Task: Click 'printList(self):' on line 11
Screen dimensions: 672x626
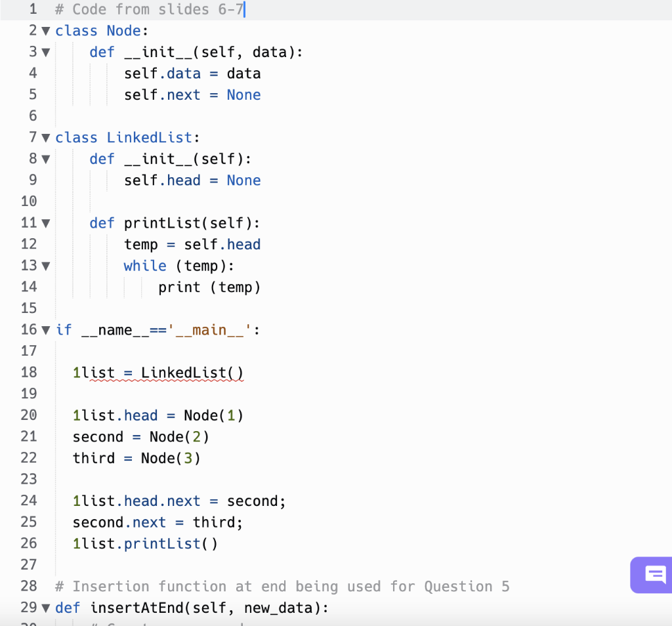Action: 192,223
